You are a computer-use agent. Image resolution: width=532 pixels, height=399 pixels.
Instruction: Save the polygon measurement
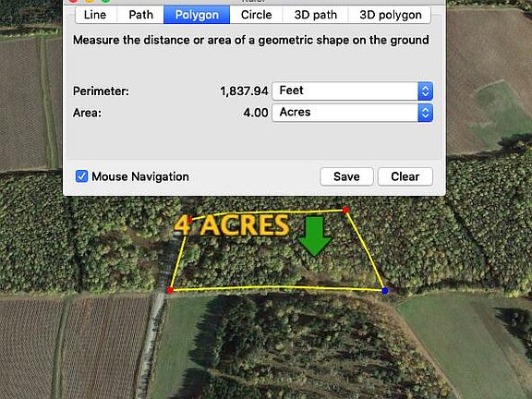(x=346, y=176)
